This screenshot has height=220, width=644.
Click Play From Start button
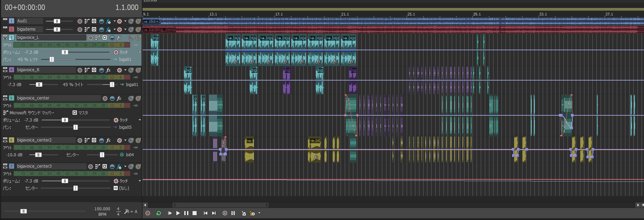pyautogui.click(x=170, y=213)
